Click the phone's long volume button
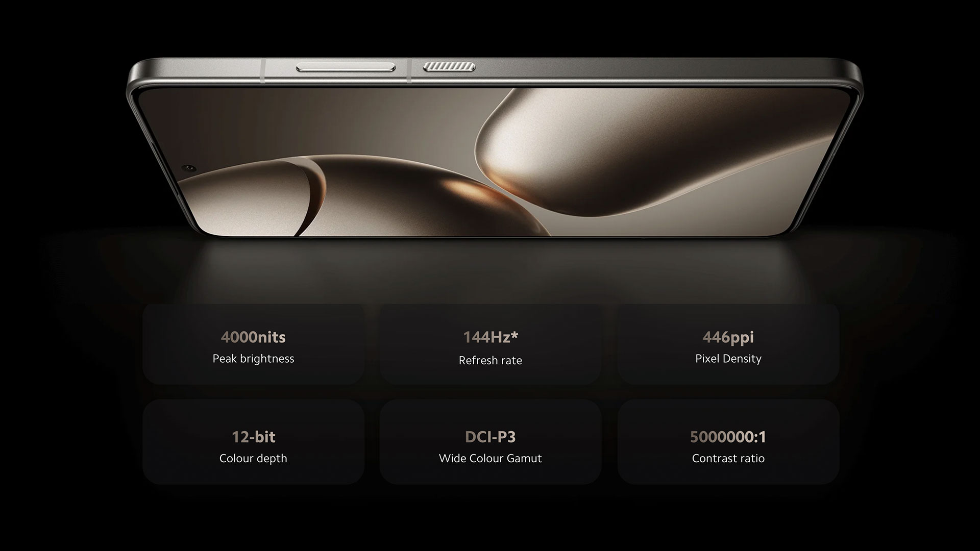Screen dimensions: 980x551 346,67
